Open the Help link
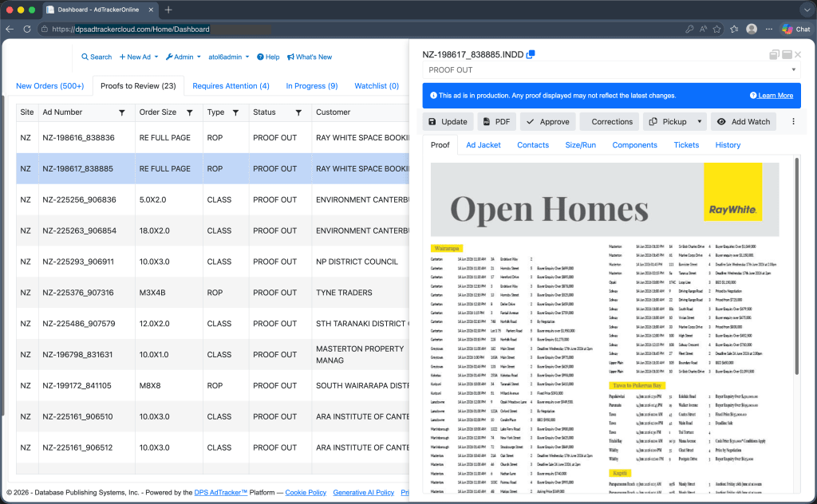The width and height of the screenshot is (817, 504). pos(268,57)
